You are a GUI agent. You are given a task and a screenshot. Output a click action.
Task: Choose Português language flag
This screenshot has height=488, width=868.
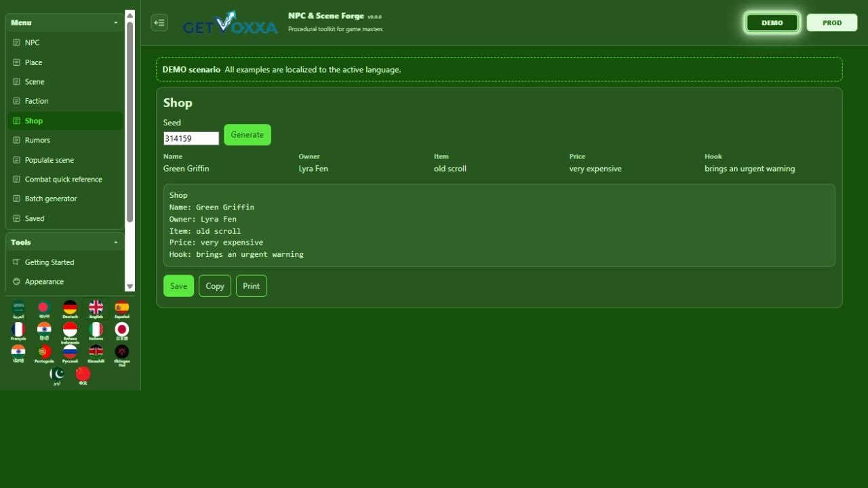coord(44,354)
